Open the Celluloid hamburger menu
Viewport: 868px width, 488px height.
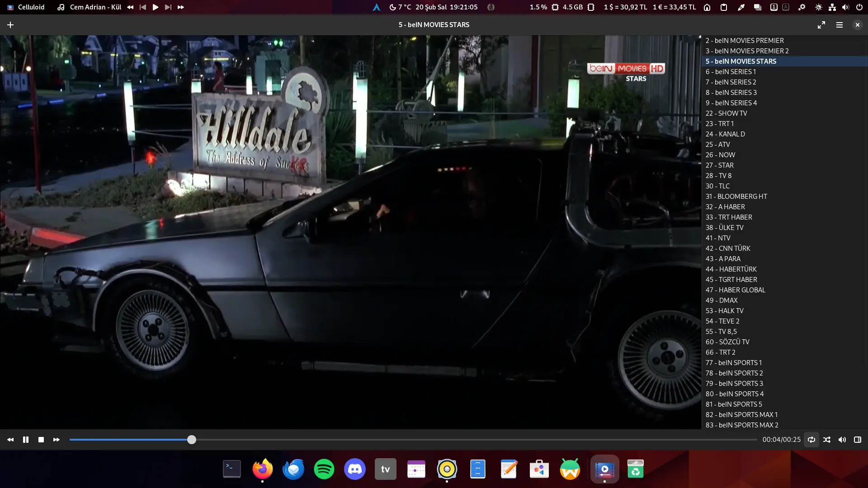(840, 25)
